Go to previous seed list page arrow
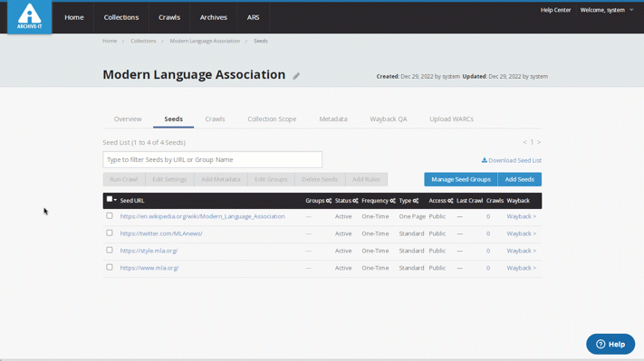Image resolution: width=644 pixels, height=361 pixels. [524, 142]
